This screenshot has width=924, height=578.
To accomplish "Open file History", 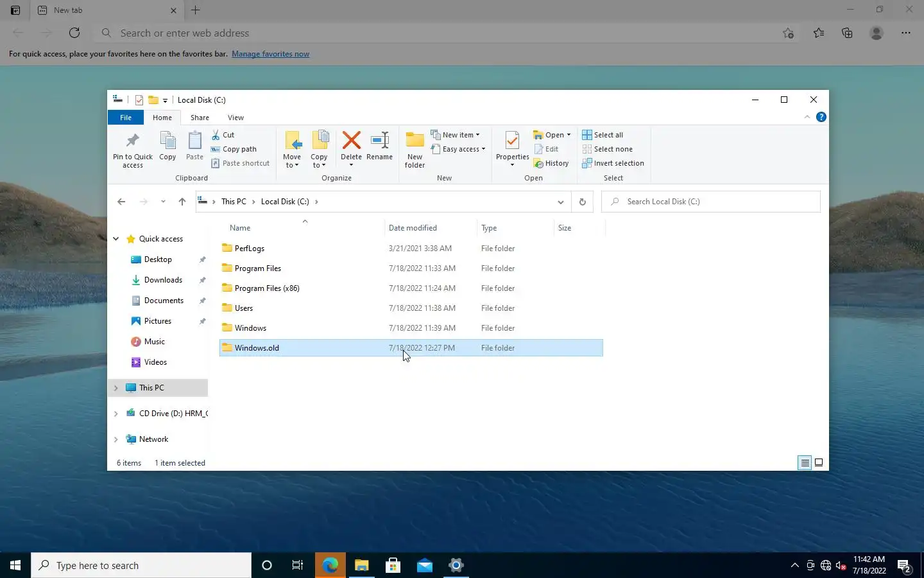I will point(551,163).
